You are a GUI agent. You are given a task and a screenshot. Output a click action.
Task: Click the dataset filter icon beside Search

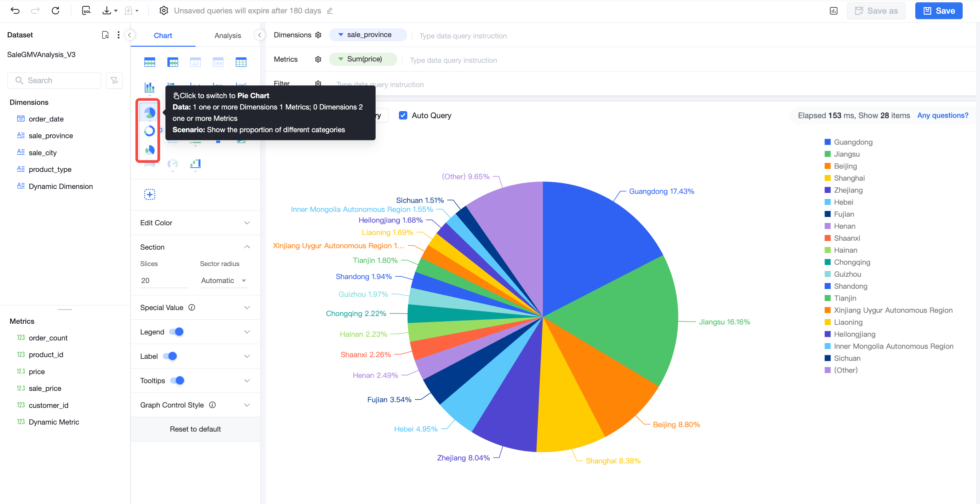(x=114, y=80)
